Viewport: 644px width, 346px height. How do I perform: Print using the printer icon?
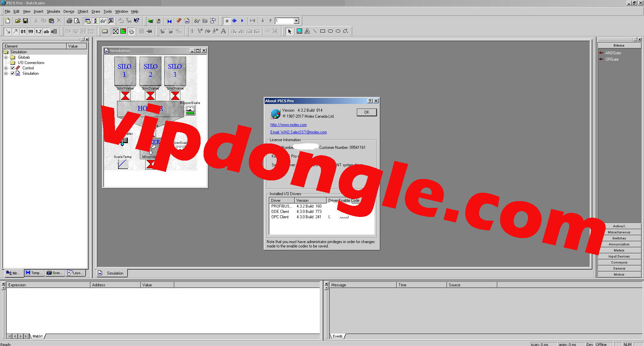[x=69, y=21]
